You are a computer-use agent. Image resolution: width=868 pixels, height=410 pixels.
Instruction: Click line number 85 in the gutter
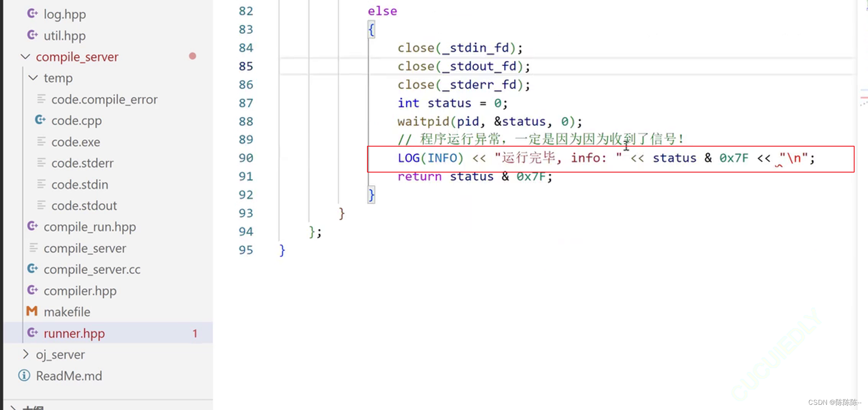pos(246,66)
